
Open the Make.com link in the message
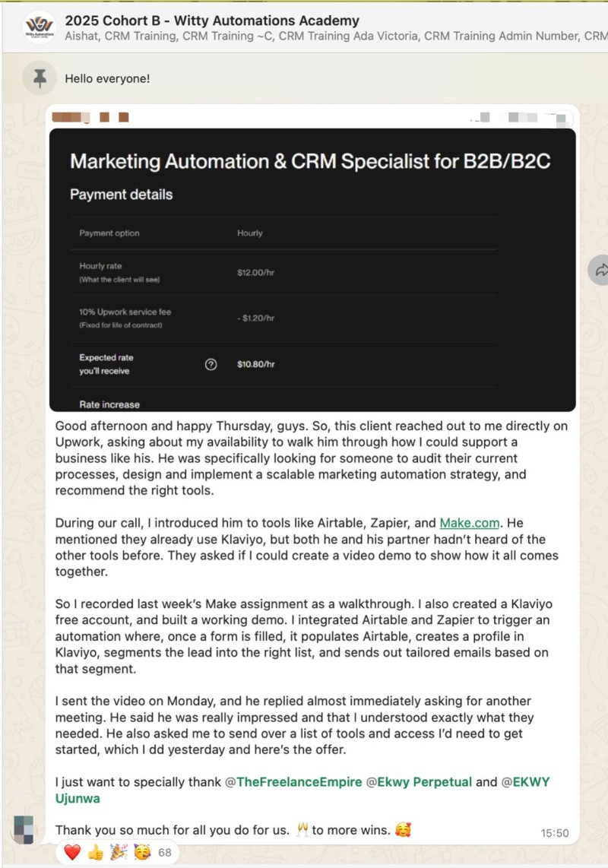[x=470, y=523]
